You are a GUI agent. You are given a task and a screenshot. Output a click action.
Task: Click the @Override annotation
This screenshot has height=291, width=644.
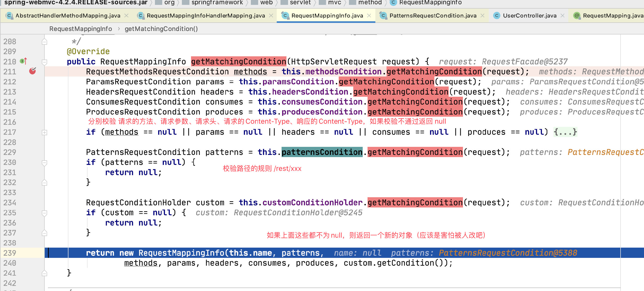coord(88,51)
